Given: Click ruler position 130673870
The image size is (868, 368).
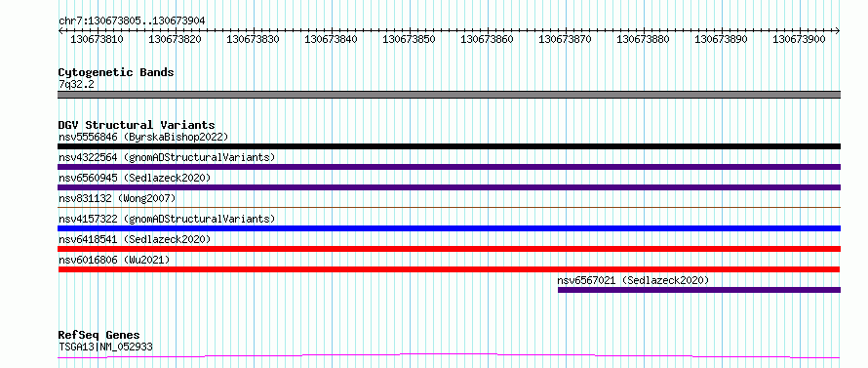Looking at the screenshot, I should pyautogui.click(x=566, y=39).
